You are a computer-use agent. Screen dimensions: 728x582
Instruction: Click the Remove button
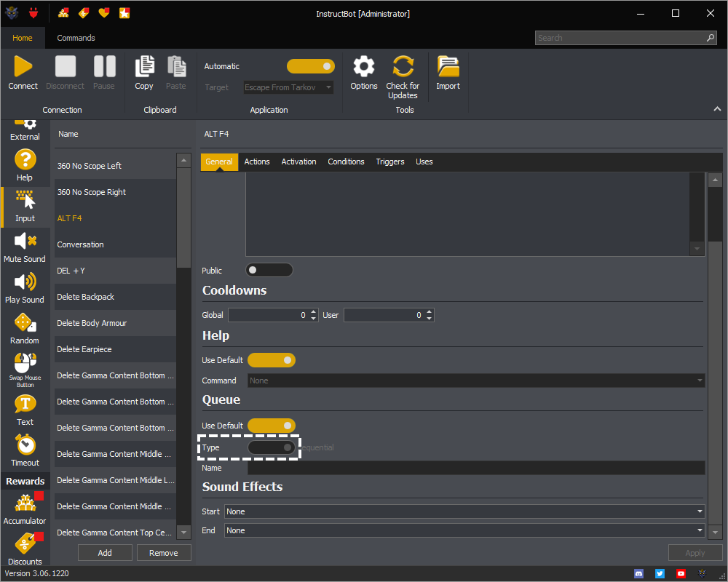click(x=163, y=553)
